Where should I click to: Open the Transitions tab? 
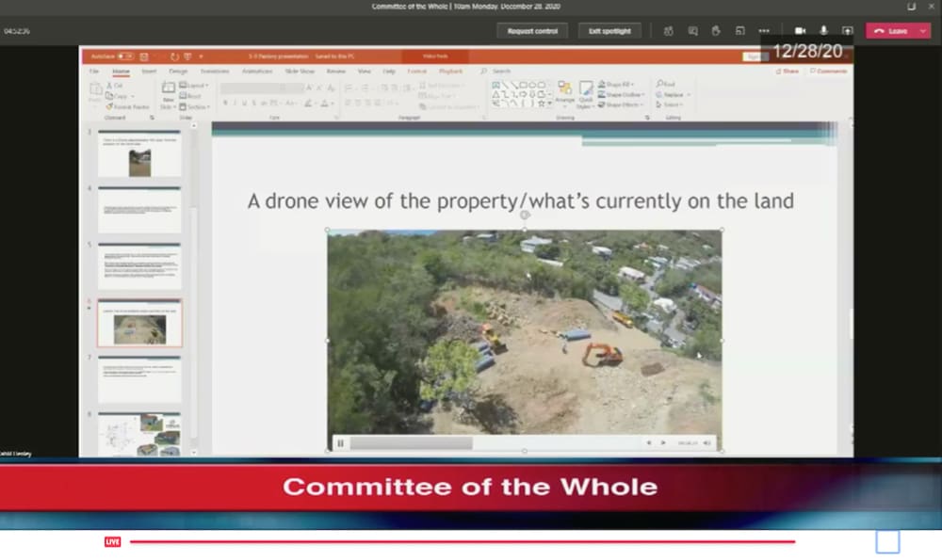tap(215, 71)
